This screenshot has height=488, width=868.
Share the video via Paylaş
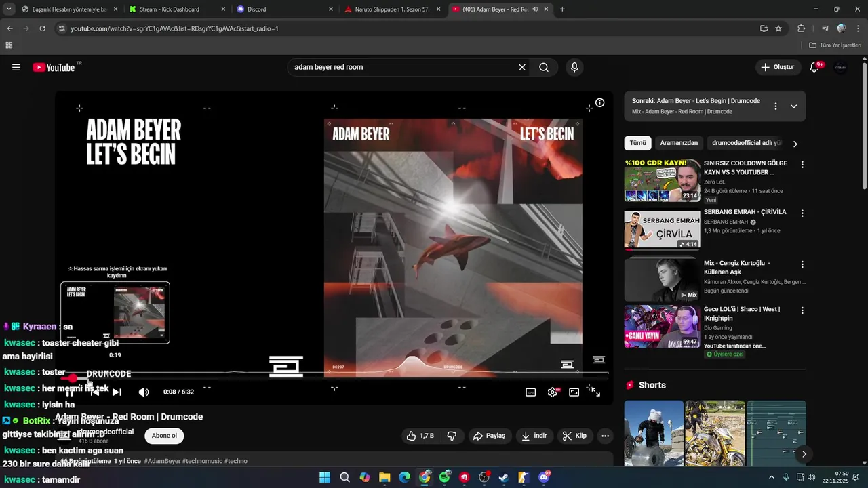(489, 436)
